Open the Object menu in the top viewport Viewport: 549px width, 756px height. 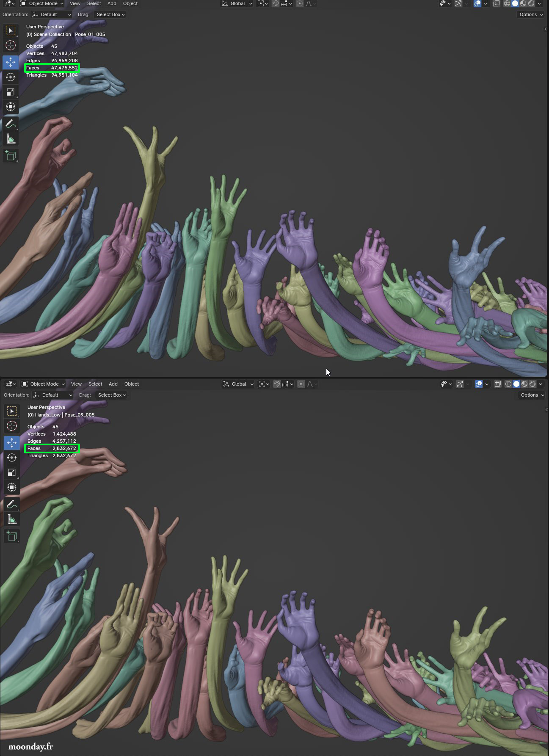[x=130, y=3]
